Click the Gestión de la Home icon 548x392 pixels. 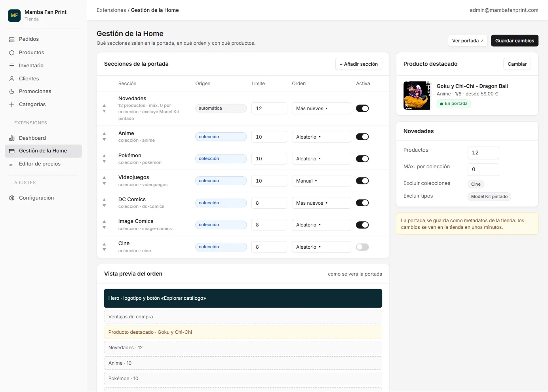(x=12, y=151)
